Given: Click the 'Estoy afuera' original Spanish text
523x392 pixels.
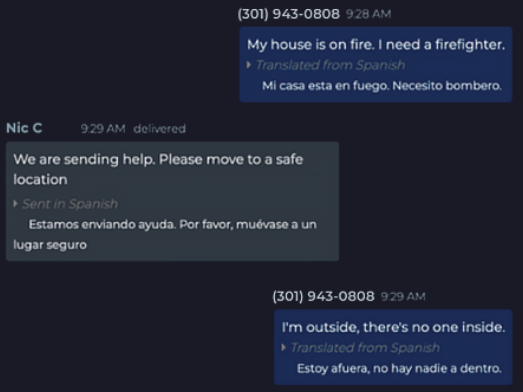Looking at the screenshot, I should pyautogui.click(x=399, y=368).
